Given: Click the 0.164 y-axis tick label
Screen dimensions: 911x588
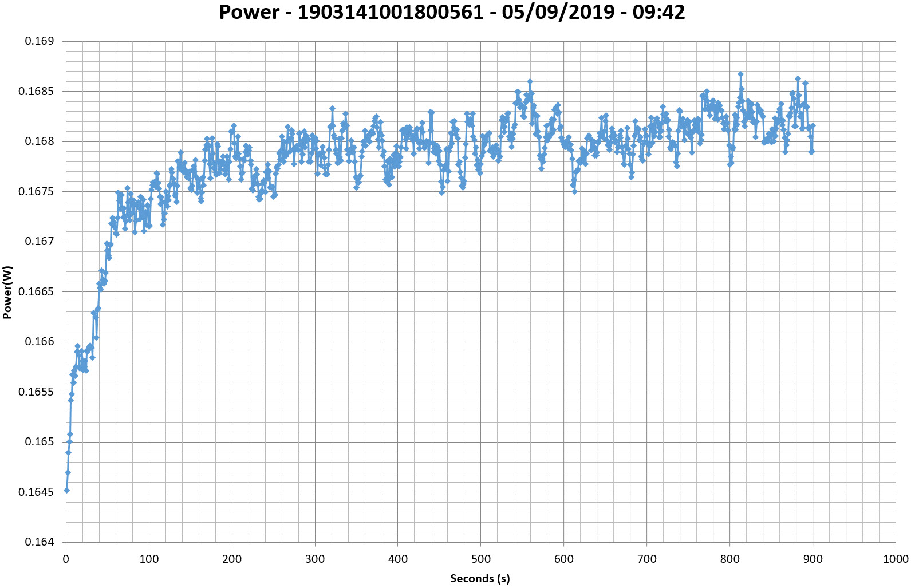Looking at the screenshot, I should 39,542.
